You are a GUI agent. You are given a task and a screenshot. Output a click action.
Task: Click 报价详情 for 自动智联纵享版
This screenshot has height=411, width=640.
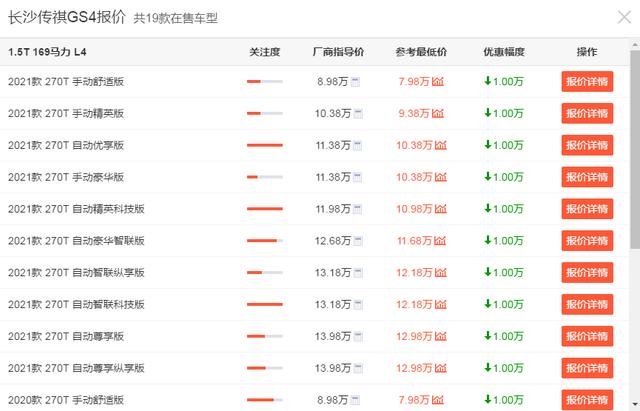(587, 273)
